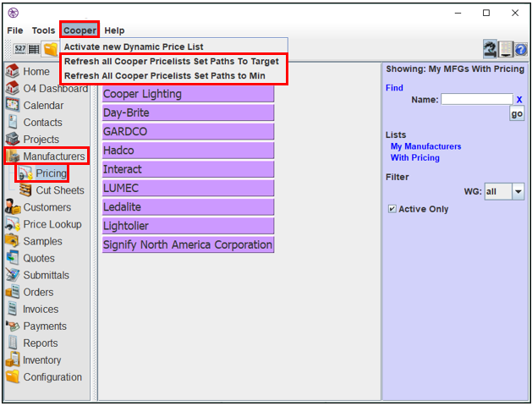Open the File menu

click(x=15, y=30)
